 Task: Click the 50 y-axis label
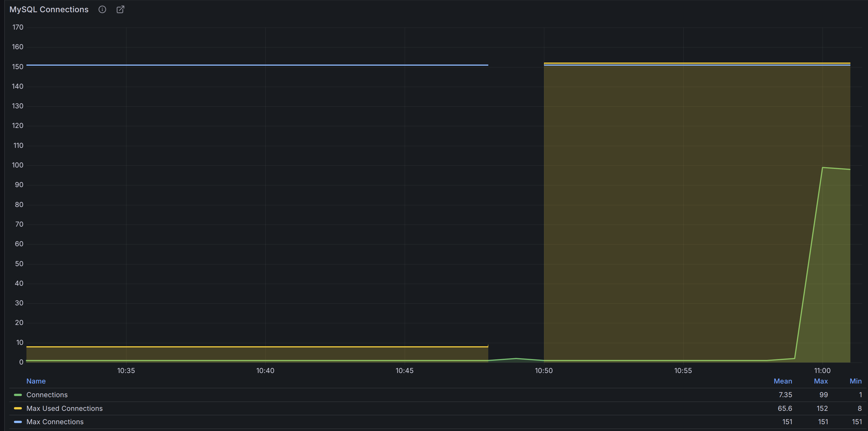click(19, 264)
